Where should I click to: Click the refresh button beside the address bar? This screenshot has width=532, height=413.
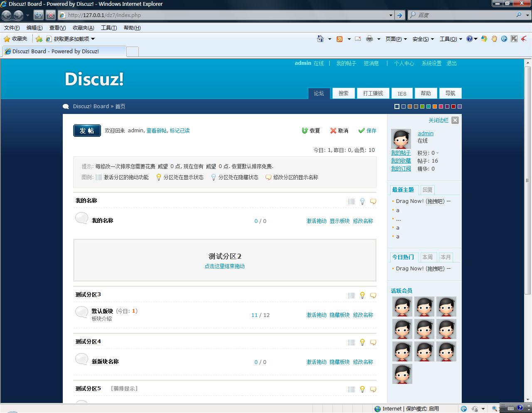[x=38, y=15]
